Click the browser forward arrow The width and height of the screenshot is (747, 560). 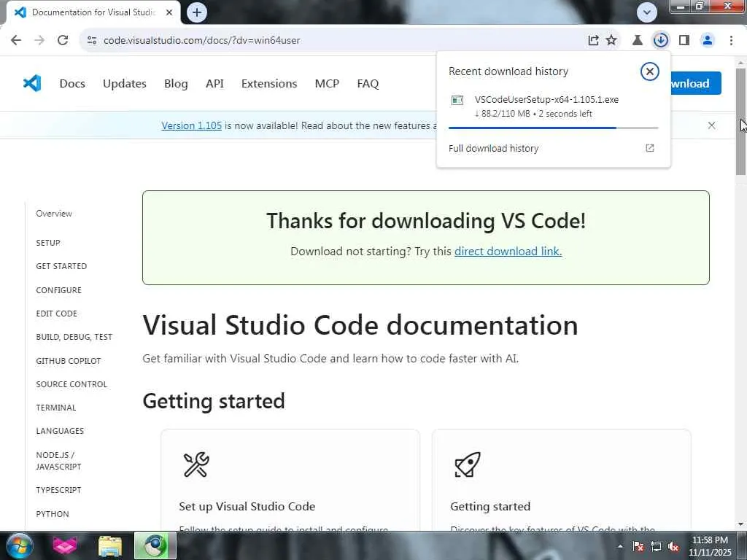(39, 40)
